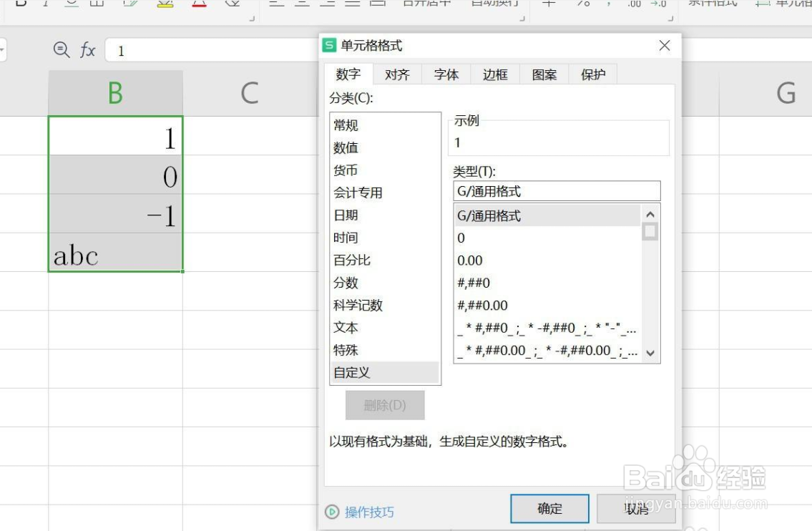Choose format 0 in the type list
Image resolution: width=812 pixels, height=531 pixels.
tap(547, 238)
